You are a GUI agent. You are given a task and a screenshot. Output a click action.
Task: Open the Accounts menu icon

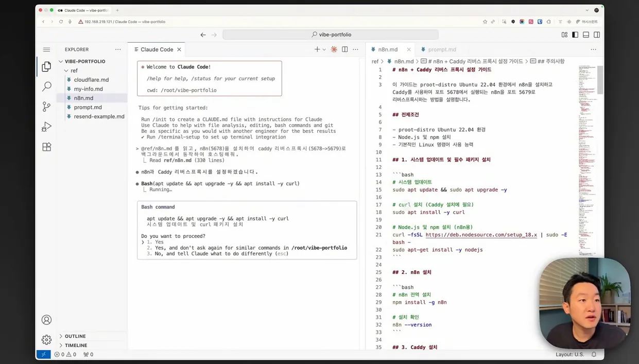coord(46,320)
